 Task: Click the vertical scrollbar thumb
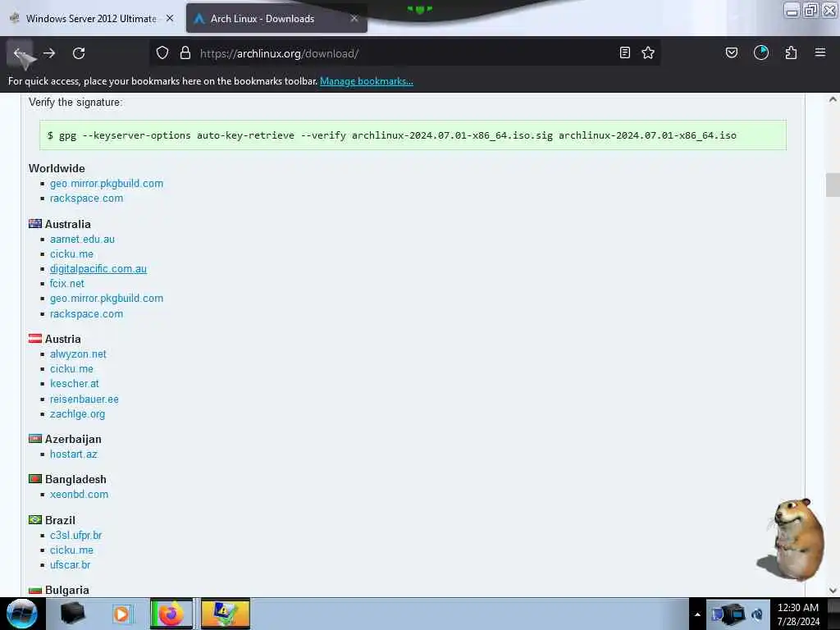tap(833, 185)
